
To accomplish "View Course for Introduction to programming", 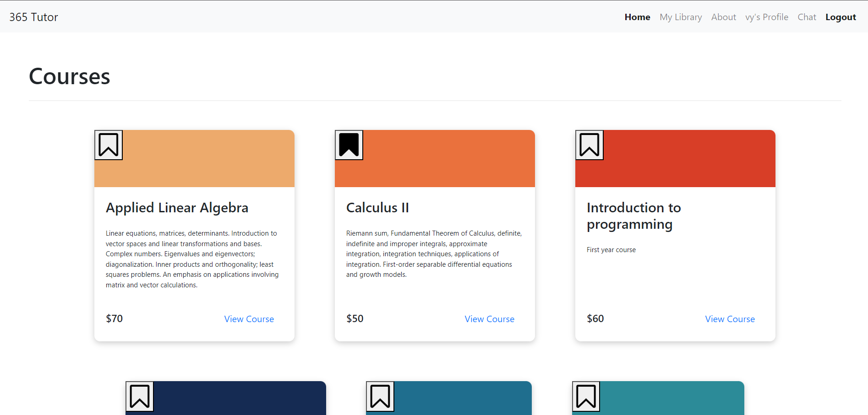I will point(730,319).
